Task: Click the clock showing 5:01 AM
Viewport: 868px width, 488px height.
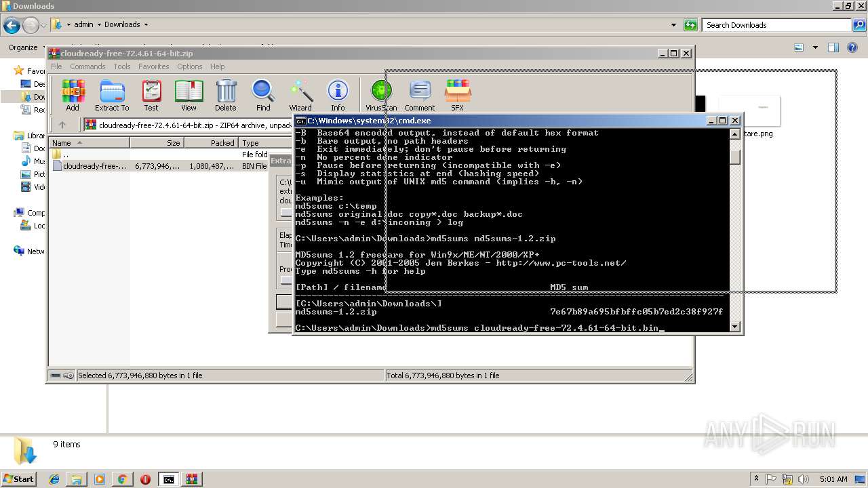Action: click(x=833, y=479)
